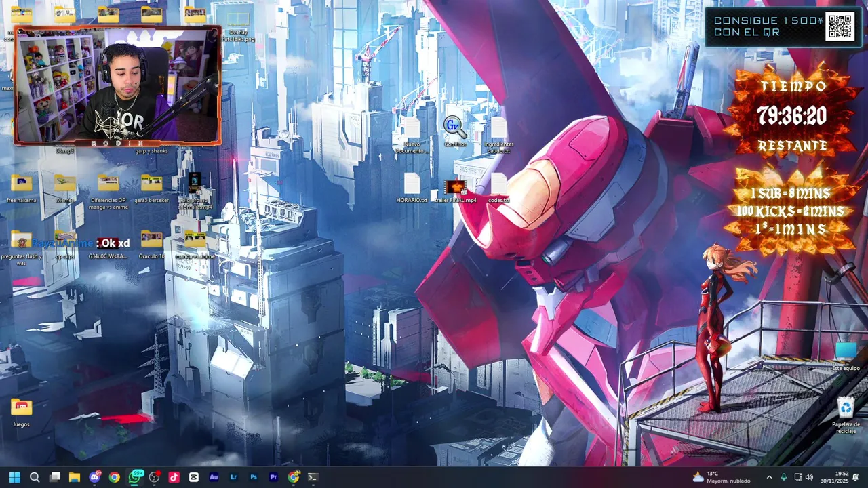The image size is (868, 488).
Task: Switch to OBS Studio in the taskbar
Action: [x=155, y=477]
